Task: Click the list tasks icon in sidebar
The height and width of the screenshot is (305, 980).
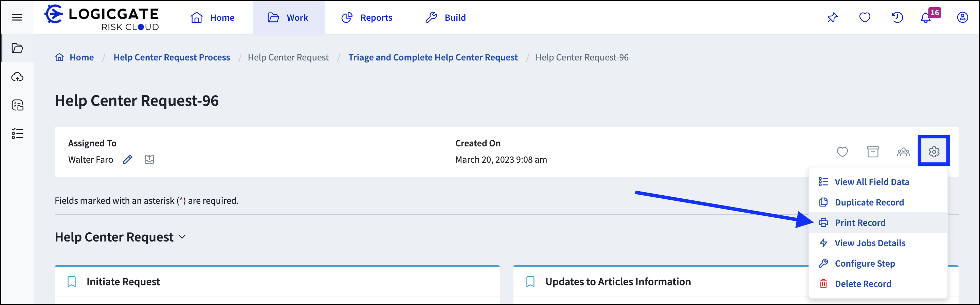Action: pos(17,133)
